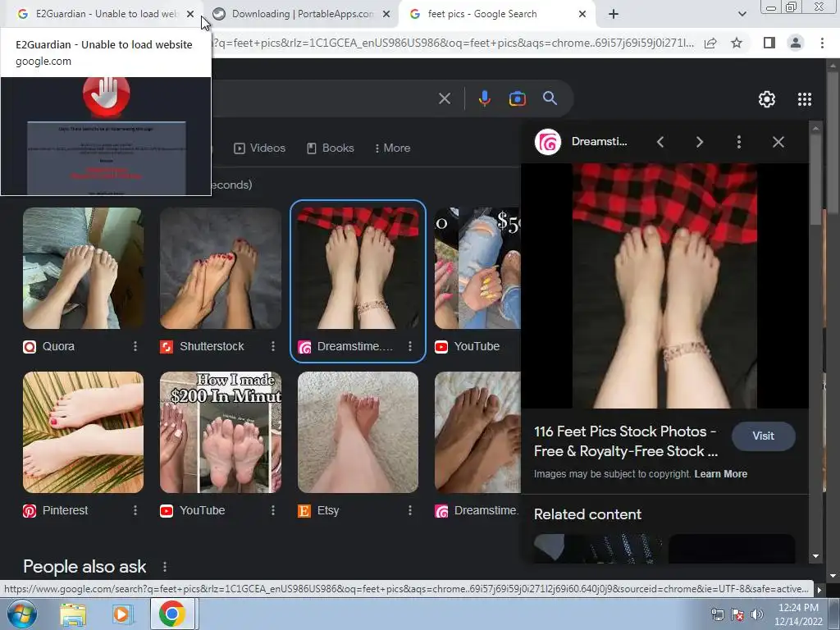The width and height of the screenshot is (840, 630).
Task: Bookmark this page with the star icon
Action: tap(737, 43)
